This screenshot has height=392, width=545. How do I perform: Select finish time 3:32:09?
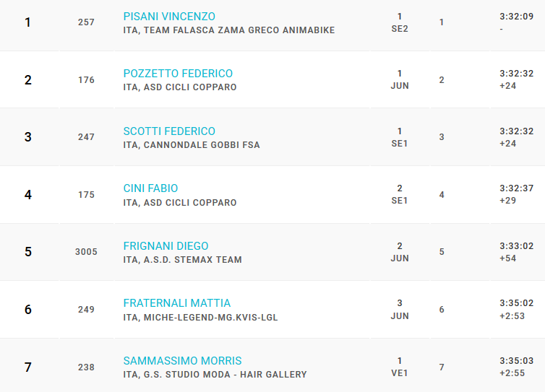517,17
